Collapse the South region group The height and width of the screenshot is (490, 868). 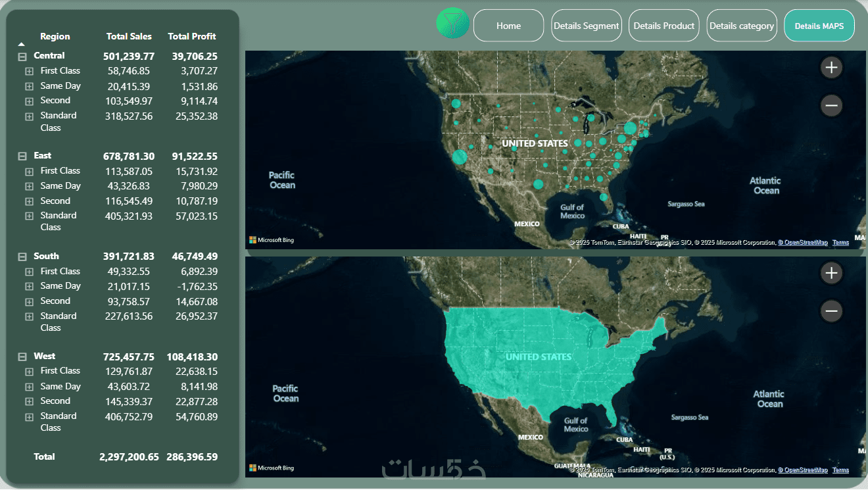pyautogui.click(x=22, y=257)
